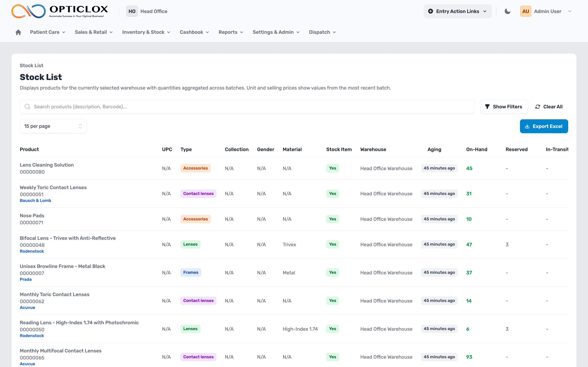Open Entry Action Links dropdown
Viewport: 588px width, 367px height.
(458, 11)
